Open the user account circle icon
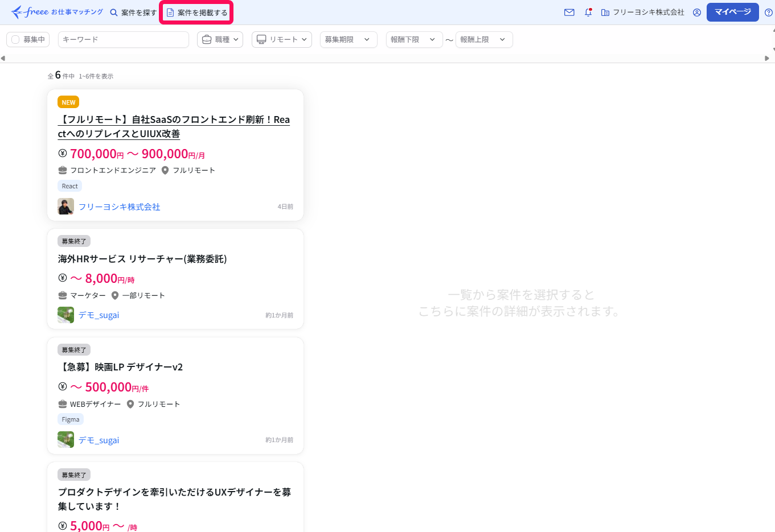The height and width of the screenshot is (532, 775). pyautogui.click(x=696, y=12)
